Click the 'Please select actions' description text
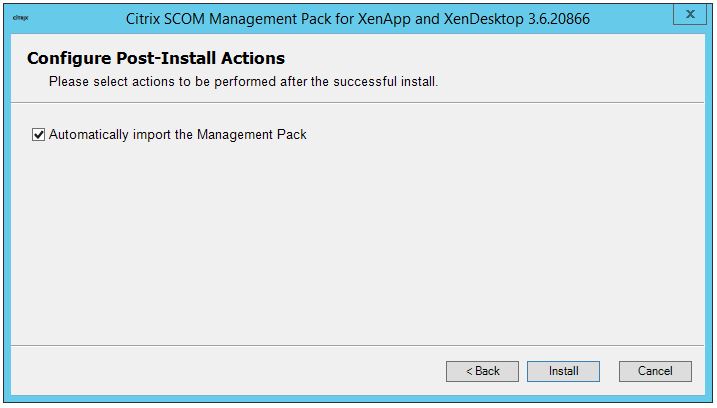 [x=243, y=81]
